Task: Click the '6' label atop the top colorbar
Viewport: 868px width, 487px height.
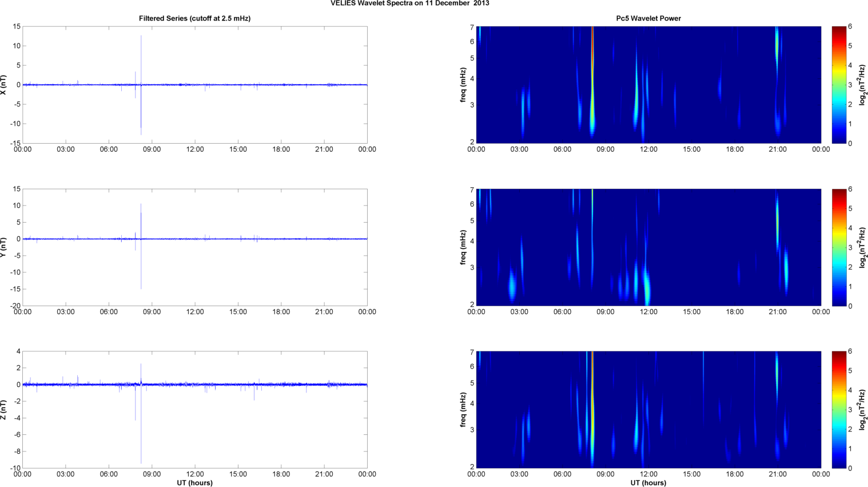Action: coord(850,26)
